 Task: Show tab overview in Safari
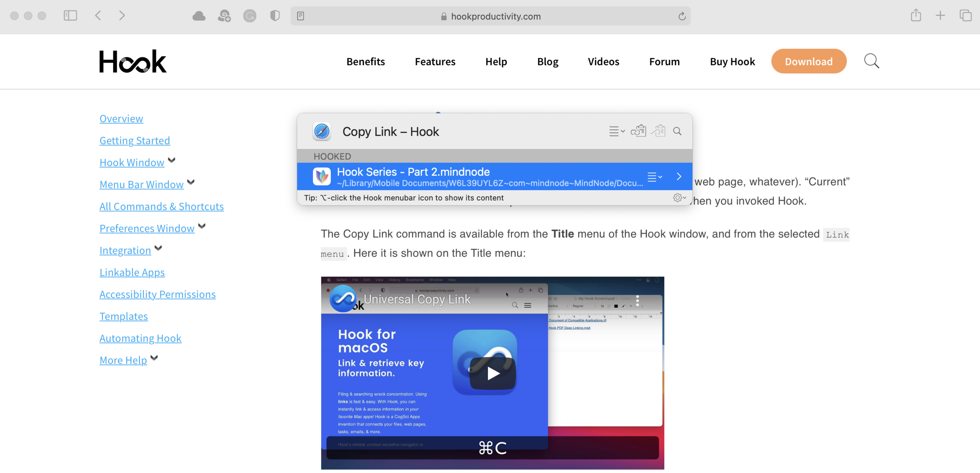pos(965,16)
